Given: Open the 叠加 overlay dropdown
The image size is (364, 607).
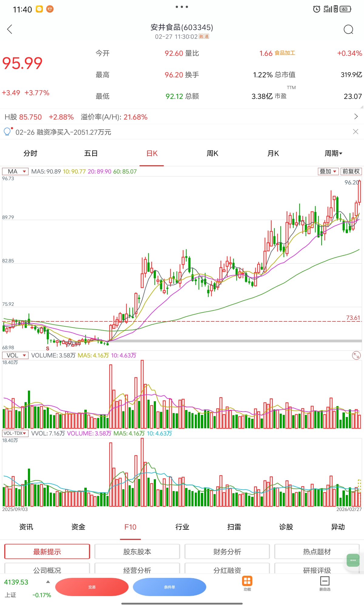Looking at the screenshot, I should (328, 171).
